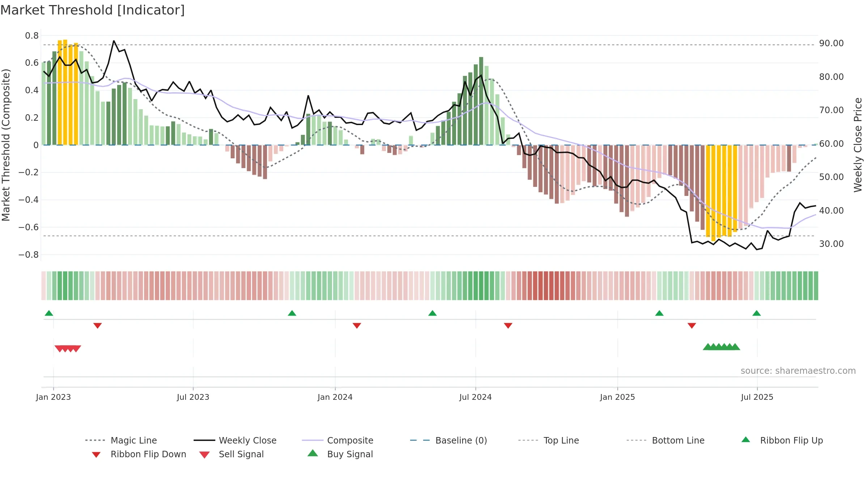Viewport: 868px width, 488px height.
Task: Click the first Buy Signal triangle in 2025
Action: pyautogui.click(x=708, y=347)
